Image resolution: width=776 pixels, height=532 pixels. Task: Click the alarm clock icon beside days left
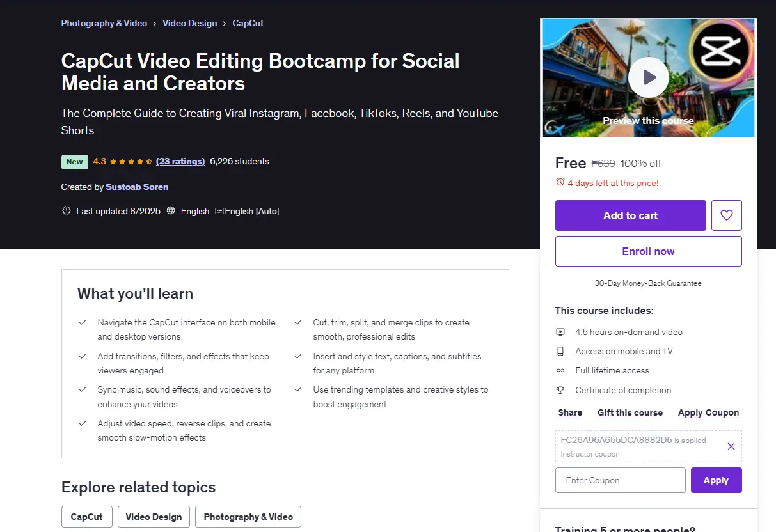coord(560,182)
